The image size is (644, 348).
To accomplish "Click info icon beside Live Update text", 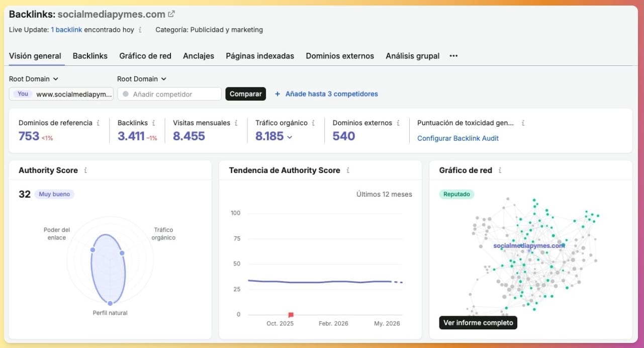I will click(140, 30).
